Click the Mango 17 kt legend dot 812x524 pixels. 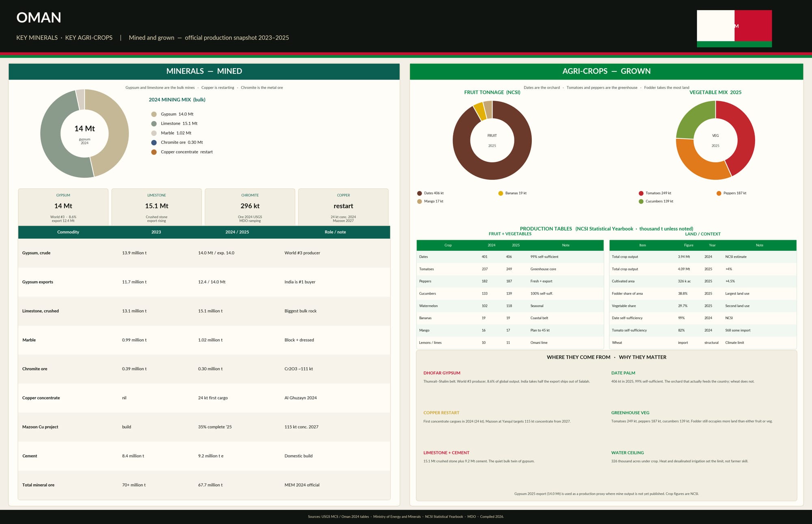(419, 201)
